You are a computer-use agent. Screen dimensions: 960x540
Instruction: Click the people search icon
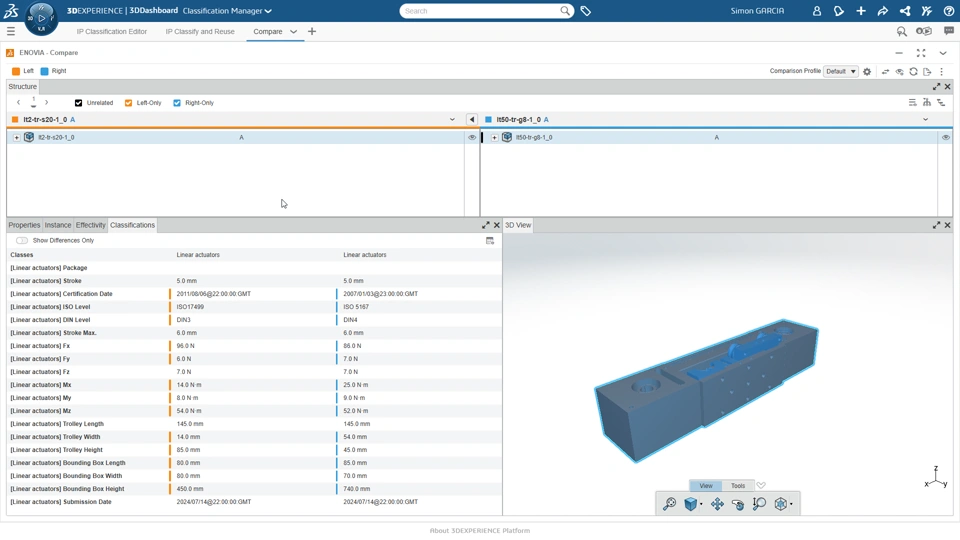(902, 31)
